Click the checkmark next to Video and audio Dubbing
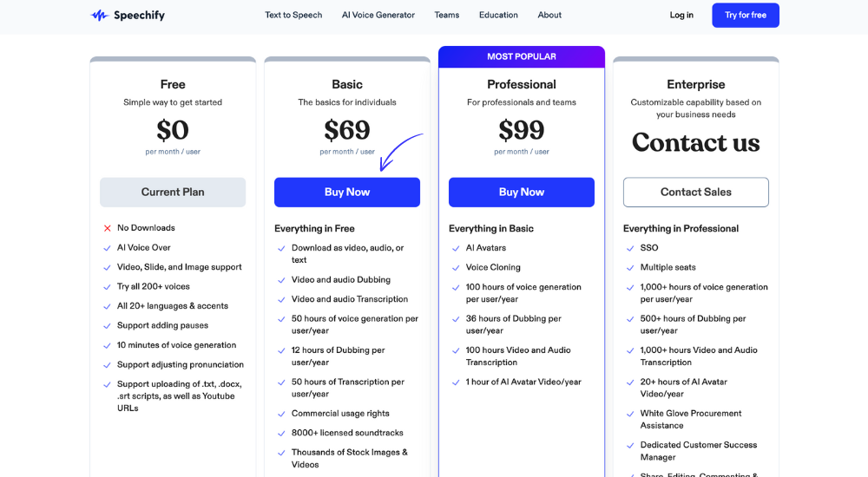 tap(282, 280)
